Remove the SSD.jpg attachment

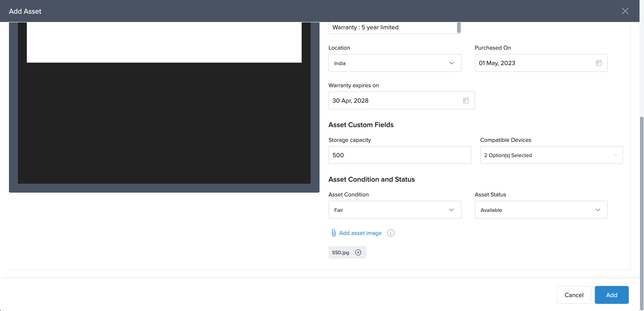point(358,252)
